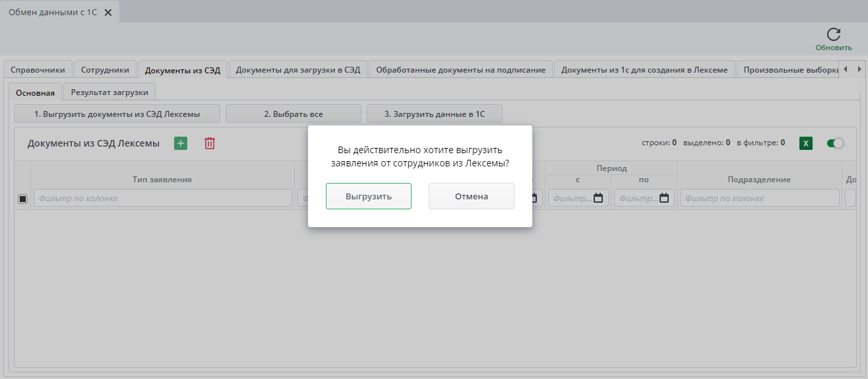The height and width of the screenshot is (379, 868).
Task: Click the green add row icon
Action: [181, 143]
